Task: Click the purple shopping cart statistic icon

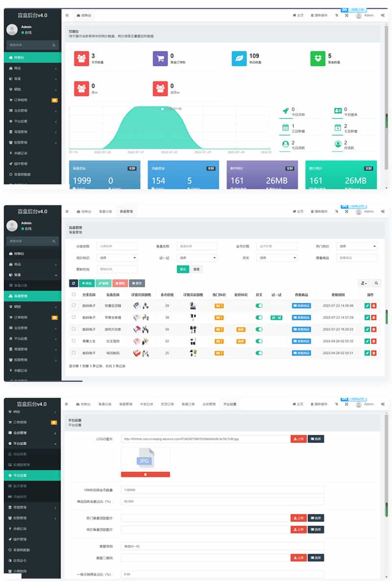Action: (x=160, y=59)
